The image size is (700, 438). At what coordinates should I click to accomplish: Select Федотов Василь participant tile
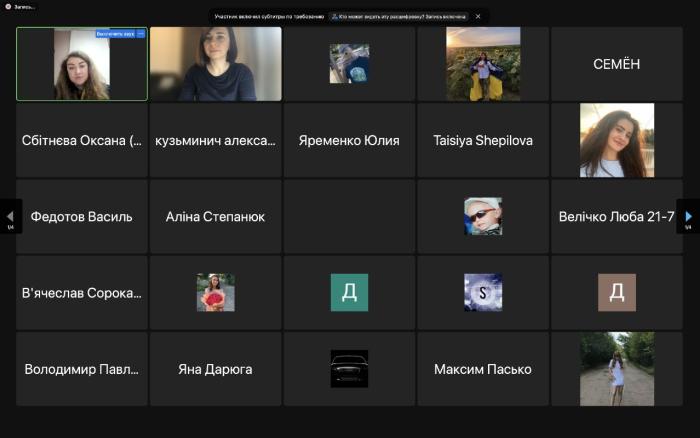tap(82, 217)
